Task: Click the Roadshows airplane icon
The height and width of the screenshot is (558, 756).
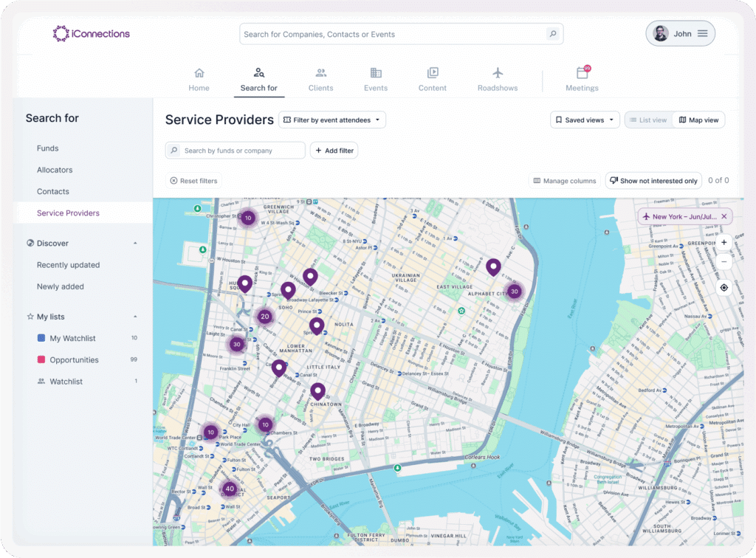Action: pyautogui.click(x=498, y=73)
